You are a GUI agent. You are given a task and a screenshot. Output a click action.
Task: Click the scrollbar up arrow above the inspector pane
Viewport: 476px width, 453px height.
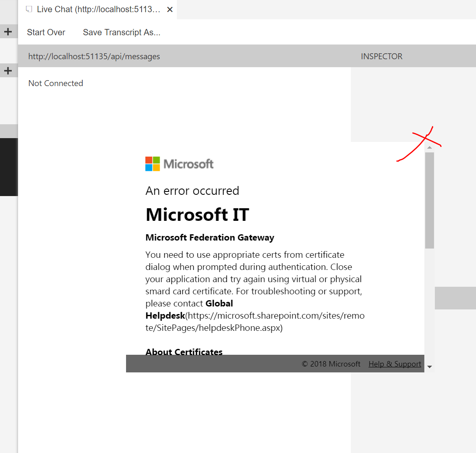429,147
